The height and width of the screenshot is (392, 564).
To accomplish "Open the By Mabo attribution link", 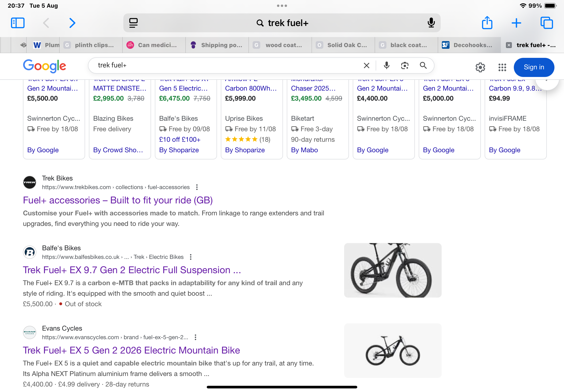I will [304, 150].
